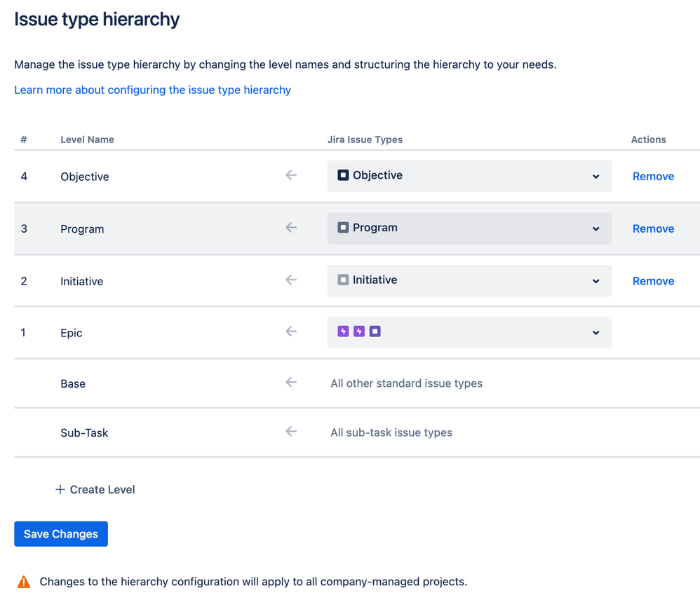
Task: Remove the Initiative hierarchy level
Action: tap(653, 281)
